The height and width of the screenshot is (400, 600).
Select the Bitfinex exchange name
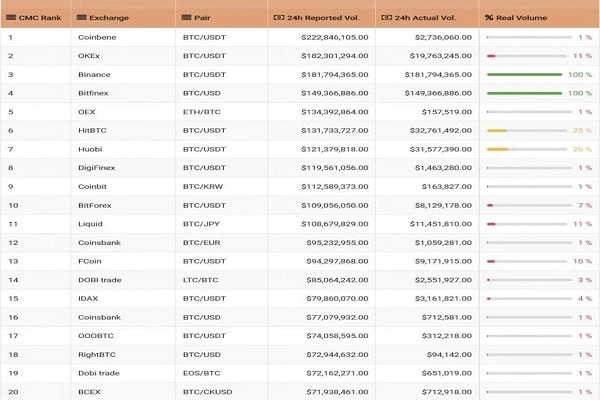93,93
